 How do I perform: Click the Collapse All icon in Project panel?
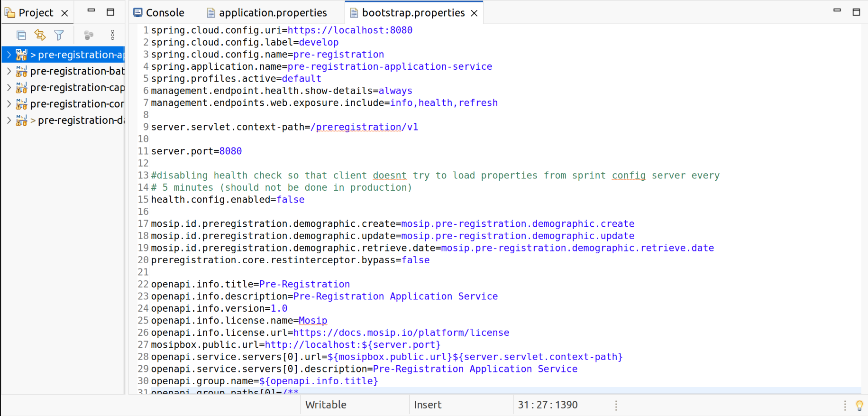tap(21, 35)
